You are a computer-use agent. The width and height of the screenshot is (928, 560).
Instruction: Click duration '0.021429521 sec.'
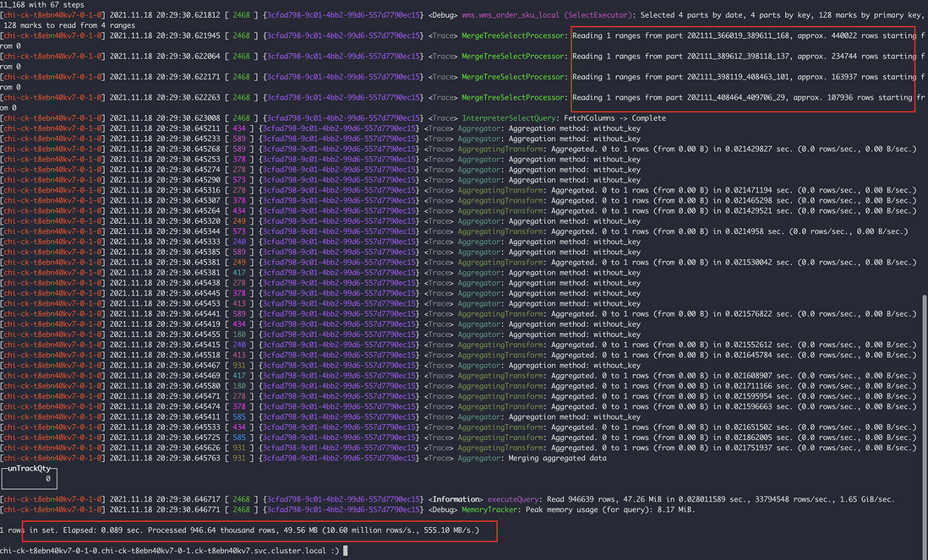coord(757,210)
